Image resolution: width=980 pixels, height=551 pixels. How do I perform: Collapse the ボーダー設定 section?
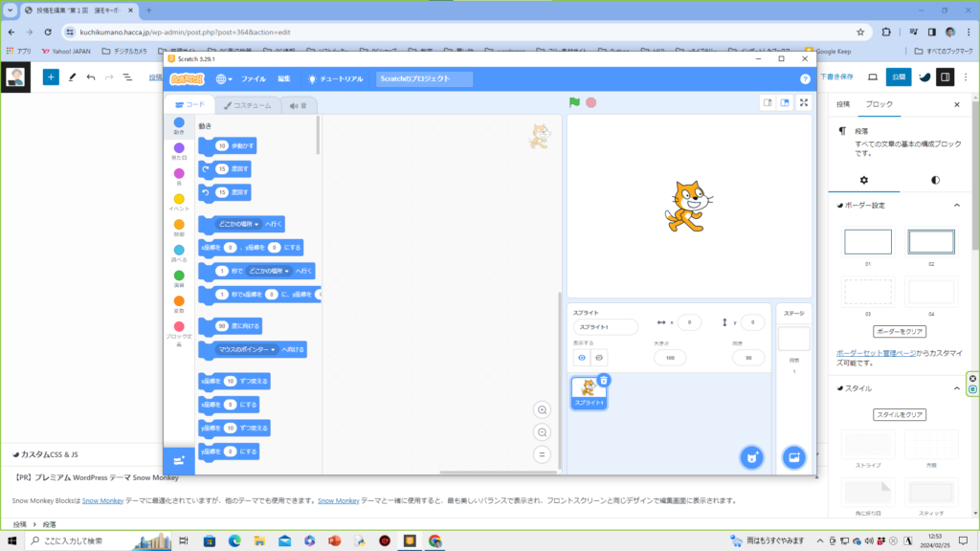tap(956, 205)
